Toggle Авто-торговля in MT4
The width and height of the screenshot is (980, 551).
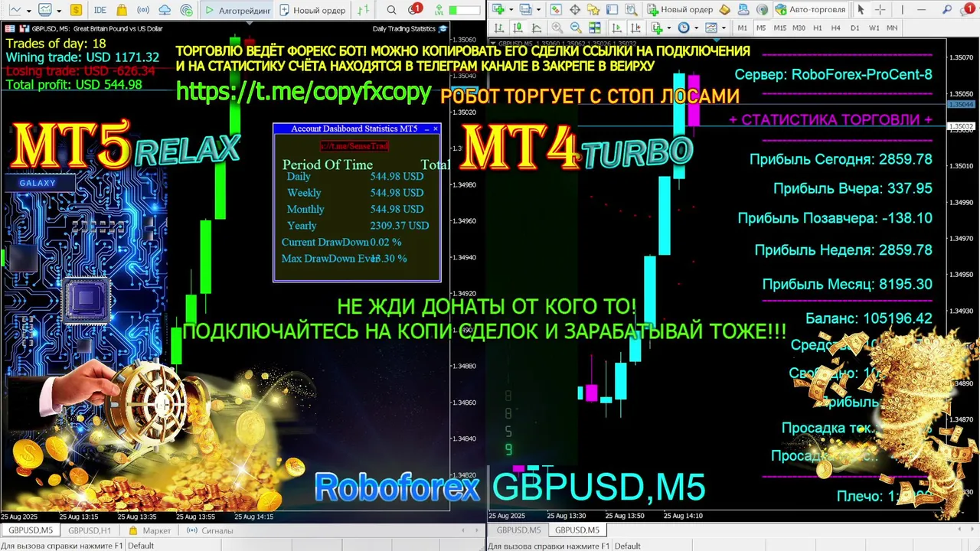(810, 10)
